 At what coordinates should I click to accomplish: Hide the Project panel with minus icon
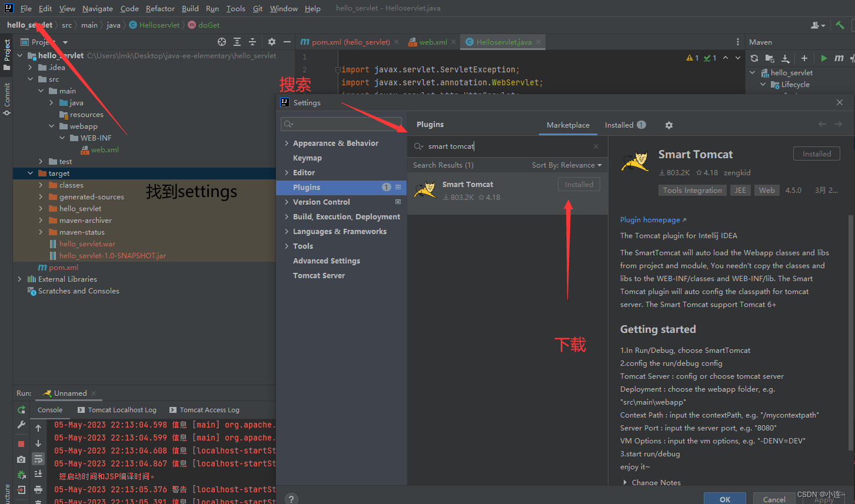tap(287, 42)
